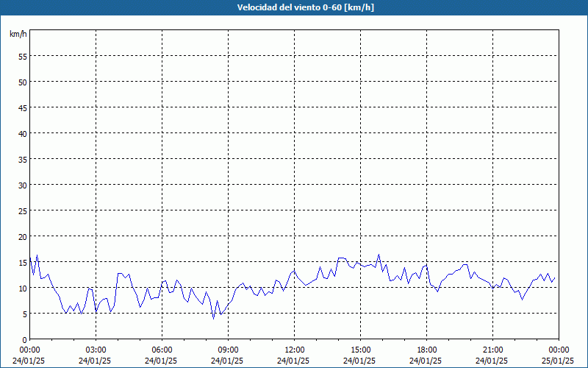Click the 40 y-axis value label
588x368 pixels.
pos(22,133)
